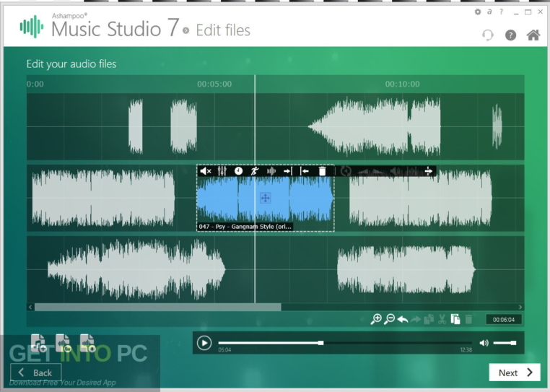Click the waveform icon in the clip toolbar
Image resolution: width=550 pixels, height=392 pixels.
coord(271,171)
